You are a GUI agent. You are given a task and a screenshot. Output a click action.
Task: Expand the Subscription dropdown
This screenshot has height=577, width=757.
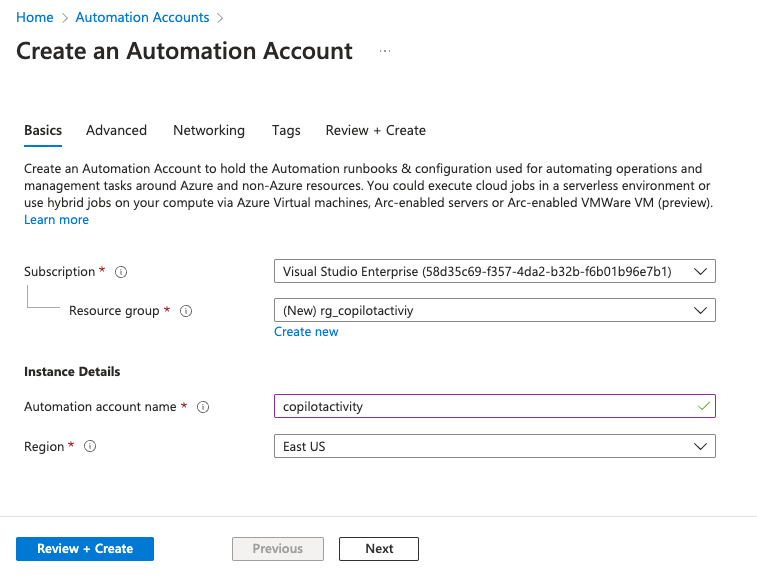click(x=494, y=272)
